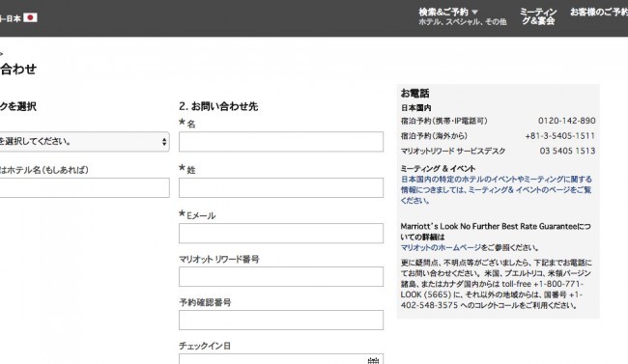Open the お客様のご予約 menu item
This screenshot has width=628, height=364.
pyautogui.click(x=599, y=12)
